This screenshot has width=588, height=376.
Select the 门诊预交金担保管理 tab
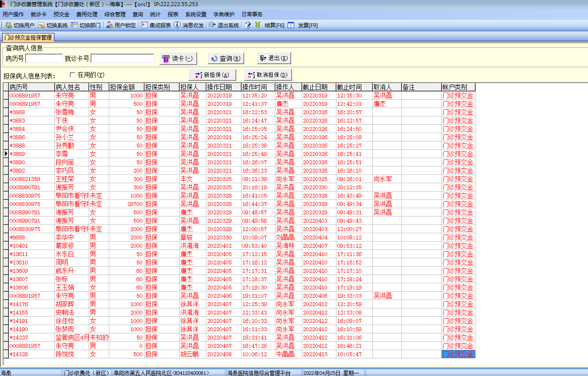point(28,37)
